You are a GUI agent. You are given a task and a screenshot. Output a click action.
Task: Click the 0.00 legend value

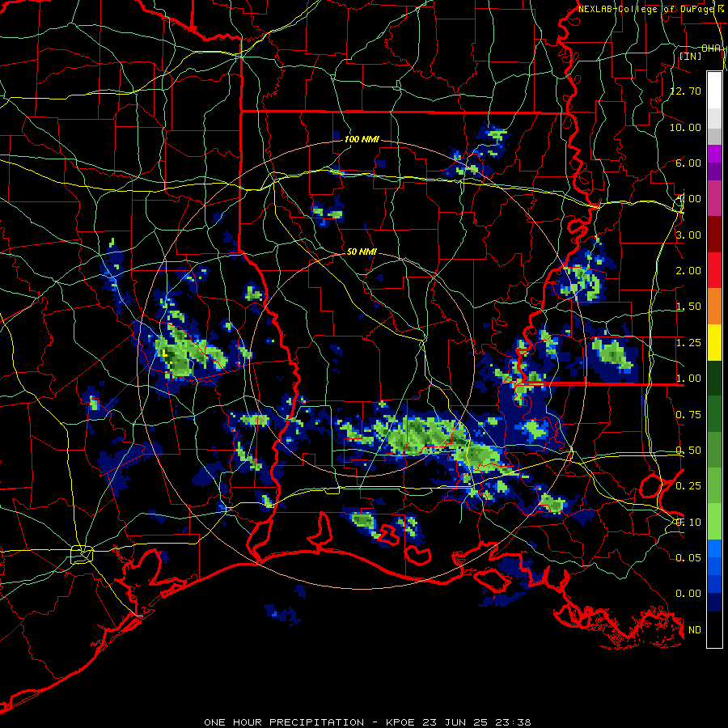688,594
